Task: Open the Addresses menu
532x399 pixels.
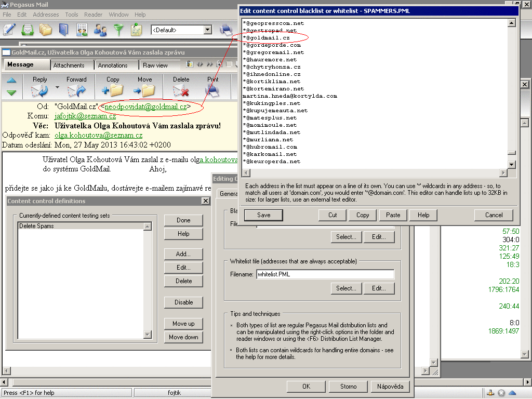Action: pos(46,15)
